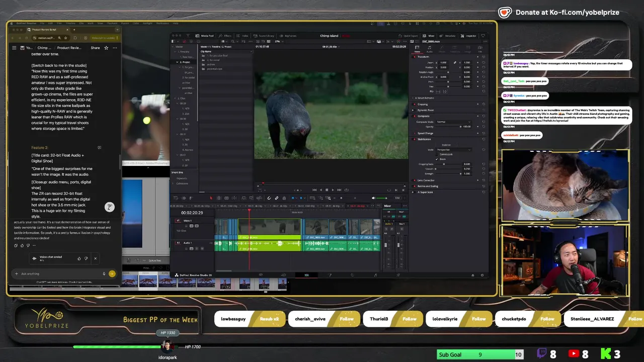Viewport: 644px width, 362px height.
Task: Expand the Cropping section in Inspector
Action: (423, 104)
